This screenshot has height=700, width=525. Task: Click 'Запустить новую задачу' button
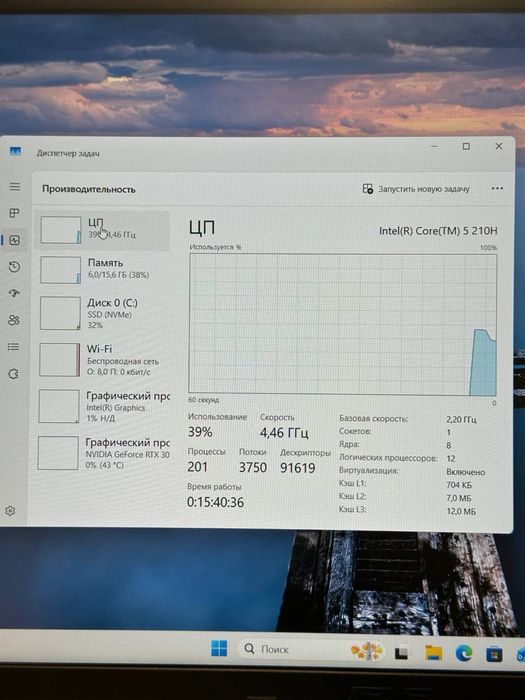tap(416, 189)
